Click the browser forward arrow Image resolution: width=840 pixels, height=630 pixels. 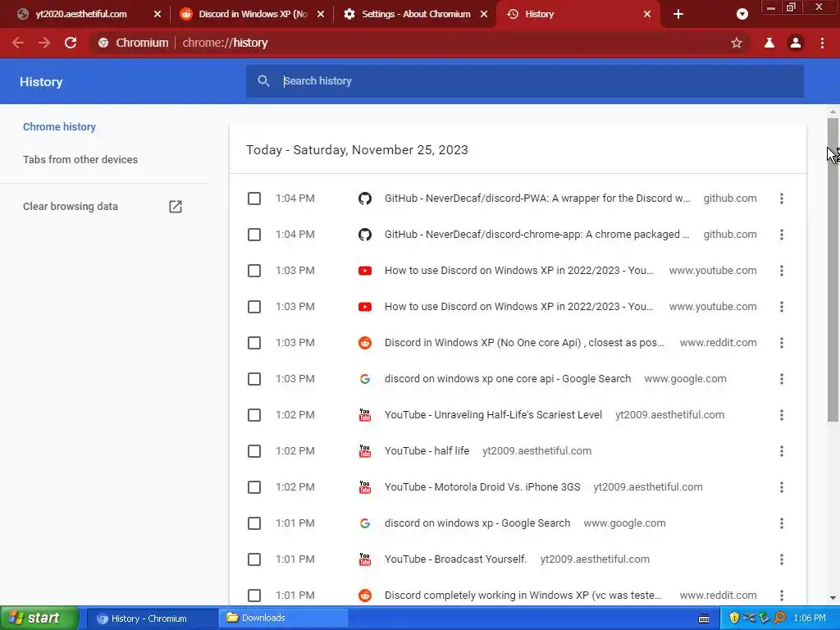pyautogui.click(x=44, y=43)
